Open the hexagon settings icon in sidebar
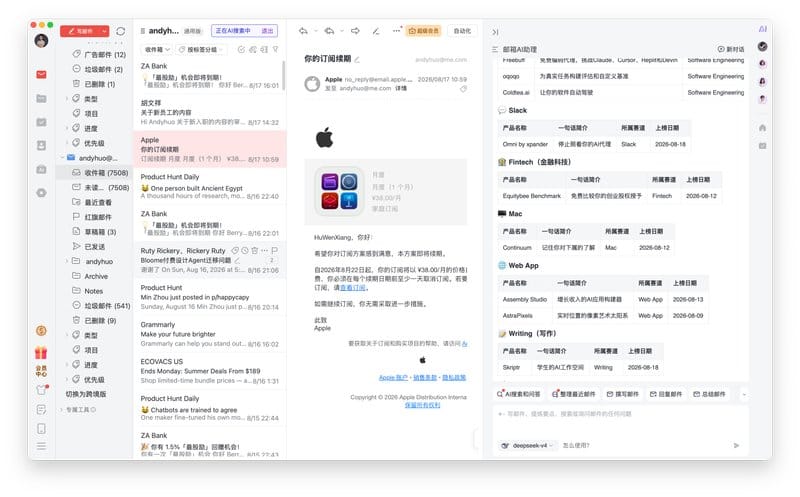This screenshot has width=800, height=497. coord(41,193)
